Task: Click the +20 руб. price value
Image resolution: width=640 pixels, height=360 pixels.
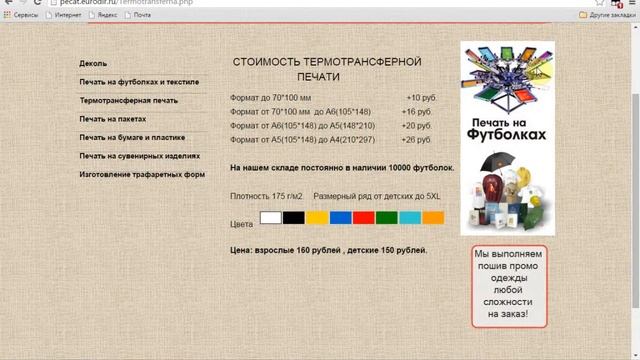Action: coord(417,126)
